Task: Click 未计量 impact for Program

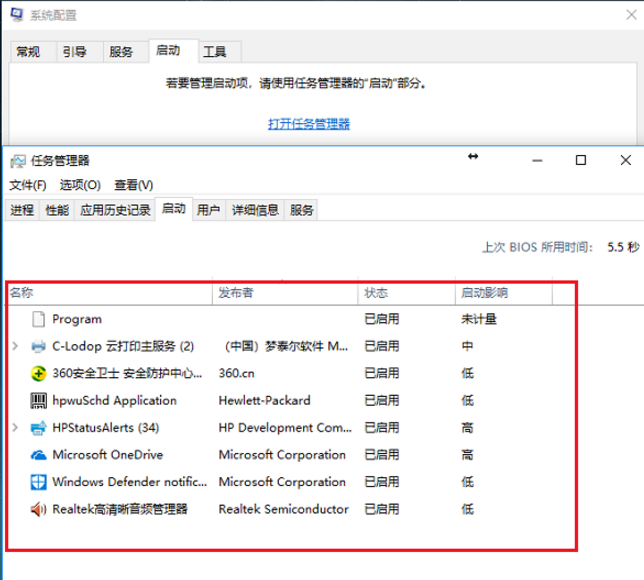Action: (x=478, y=319)
